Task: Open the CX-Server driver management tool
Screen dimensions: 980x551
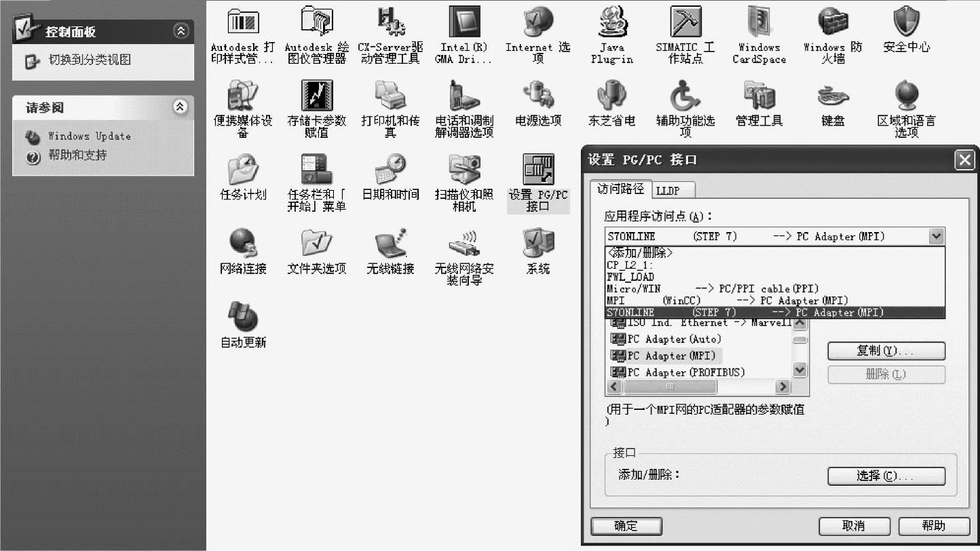Action: (x=390, y=23)
